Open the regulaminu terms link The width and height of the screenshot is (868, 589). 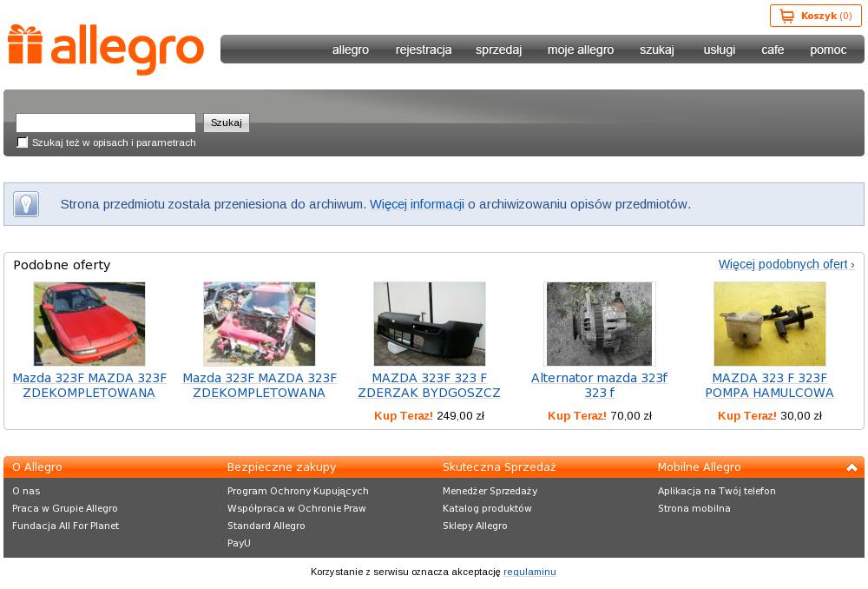[529, 572]
